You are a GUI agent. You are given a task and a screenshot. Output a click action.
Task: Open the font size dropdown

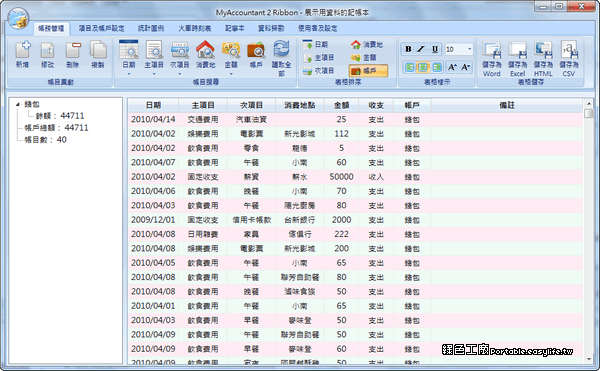tap(470, 49)
